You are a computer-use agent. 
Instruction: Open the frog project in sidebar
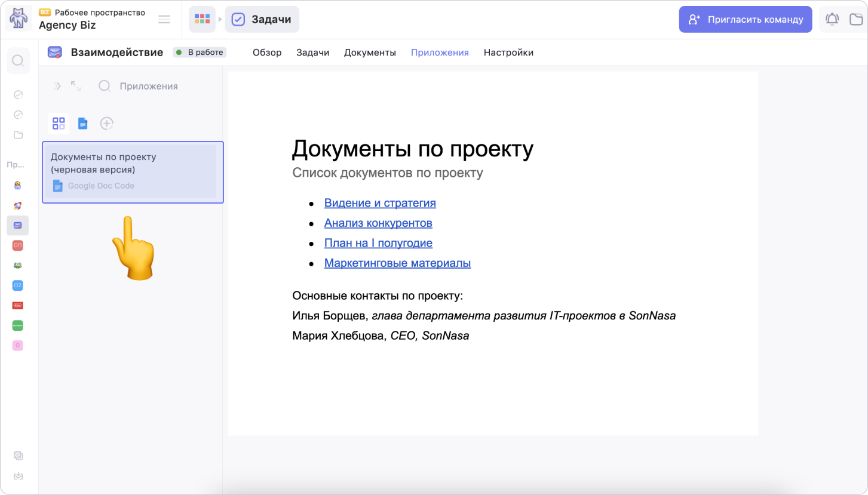coord(18,265)
